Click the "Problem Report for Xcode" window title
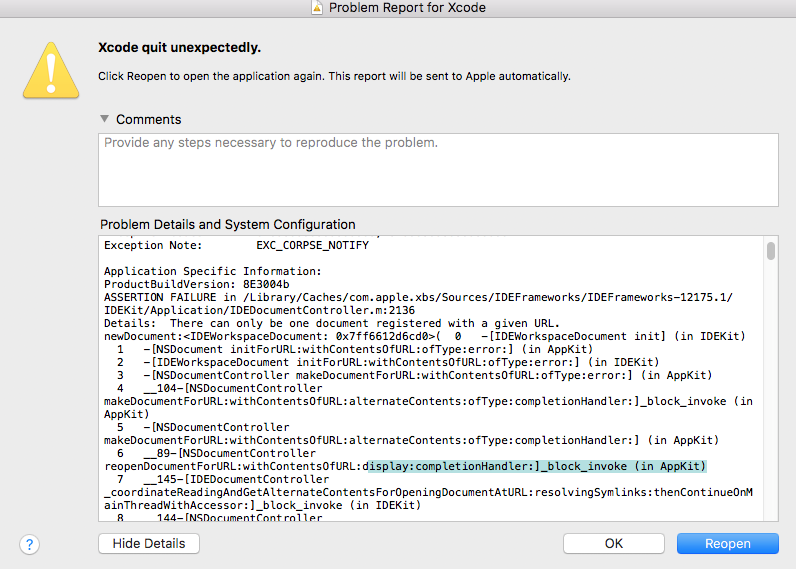The image size is (796, 569). 409,7
